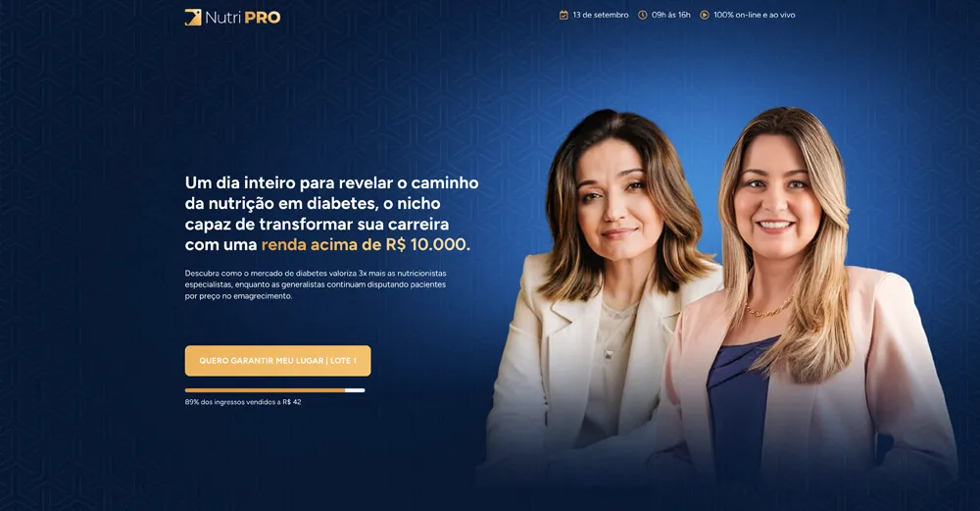Click the word PRO in the logo
Screen dimensions: 980x511
[x=262, y=18]
